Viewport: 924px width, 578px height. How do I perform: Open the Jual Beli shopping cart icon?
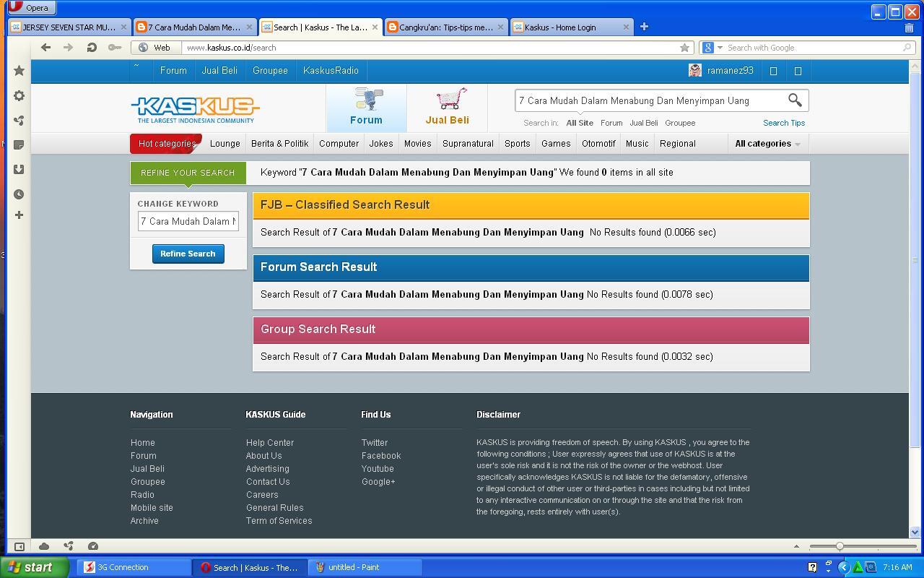[x=448, y=106]
